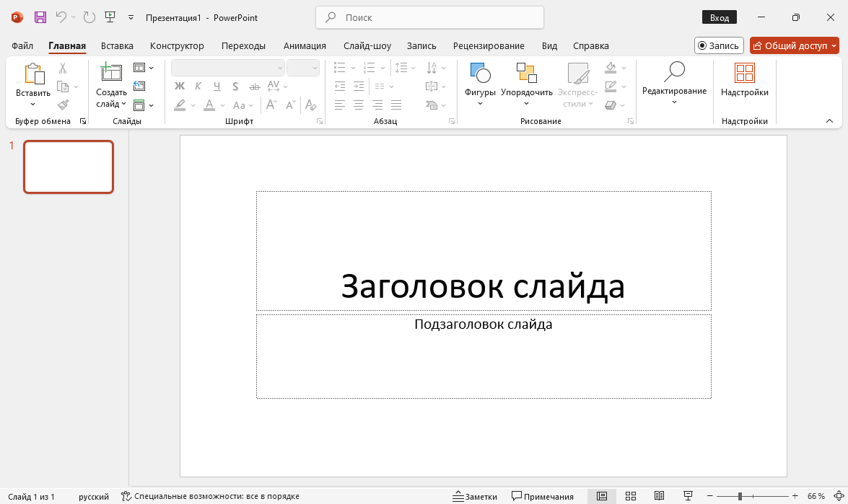848x504 pixels.
Task: Check Специальные возможности accessibility status
Action: click(211, 496)
